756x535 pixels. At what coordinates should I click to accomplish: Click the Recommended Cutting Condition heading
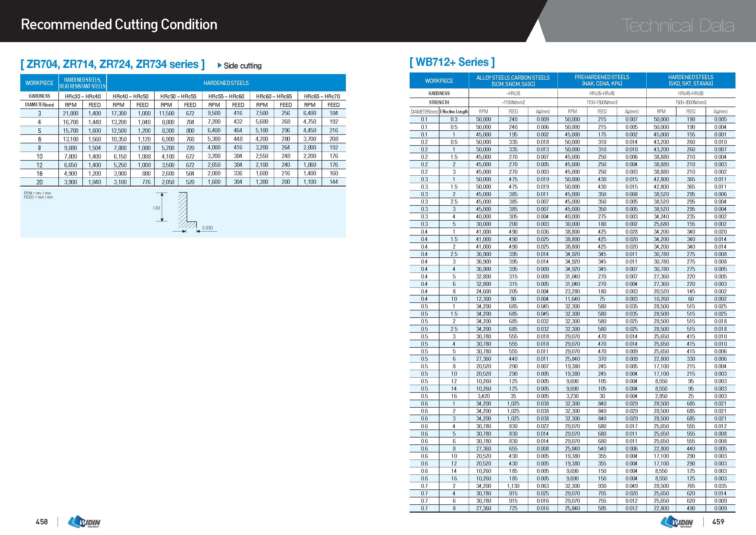[119, 24]
